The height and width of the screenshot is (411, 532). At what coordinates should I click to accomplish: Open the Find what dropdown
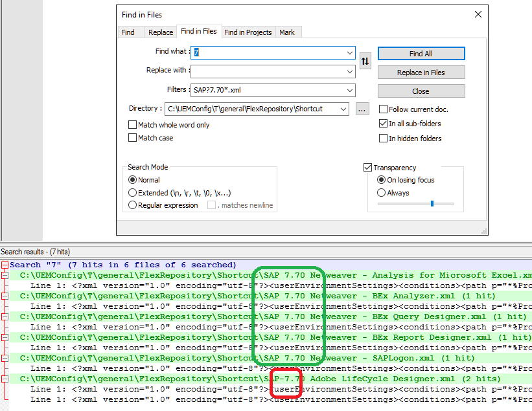point(349,52)
